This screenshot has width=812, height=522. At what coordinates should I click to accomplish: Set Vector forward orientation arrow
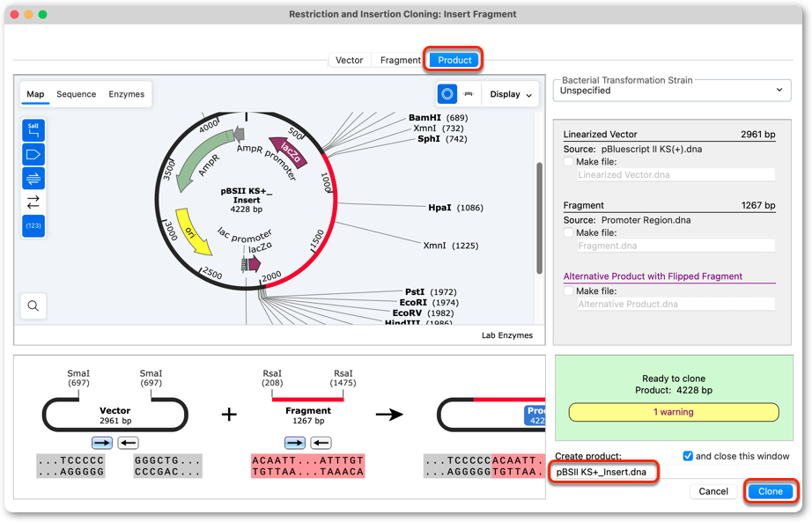[x=102, y=443]
